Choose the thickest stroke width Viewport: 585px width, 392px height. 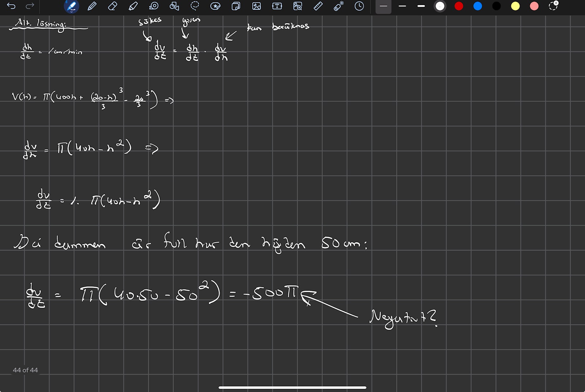coord(421,6)
